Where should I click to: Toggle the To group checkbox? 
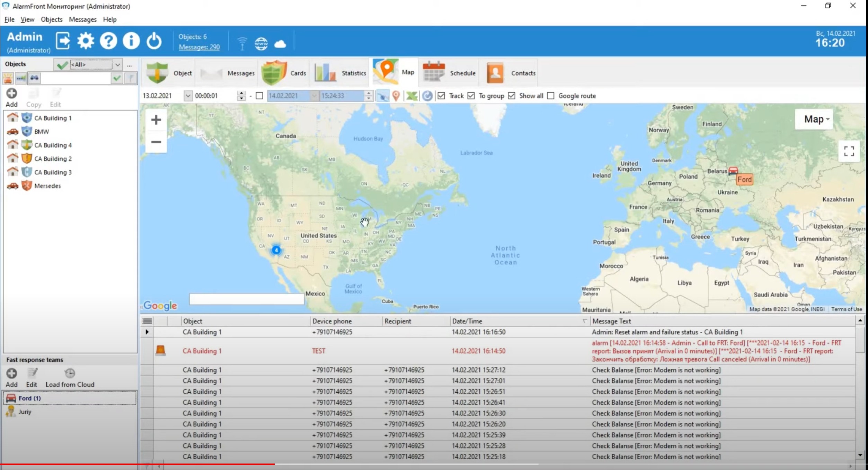(471, 96)
